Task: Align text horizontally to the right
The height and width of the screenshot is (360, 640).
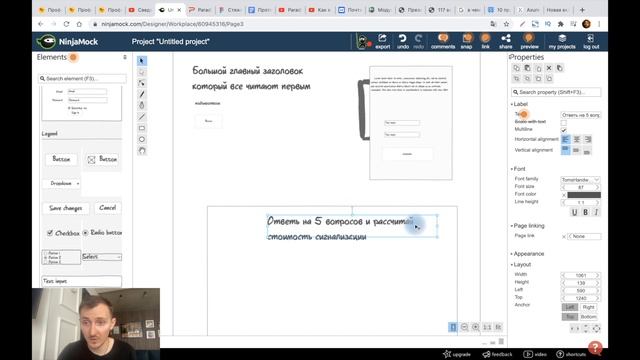Action: coord(587,139)
